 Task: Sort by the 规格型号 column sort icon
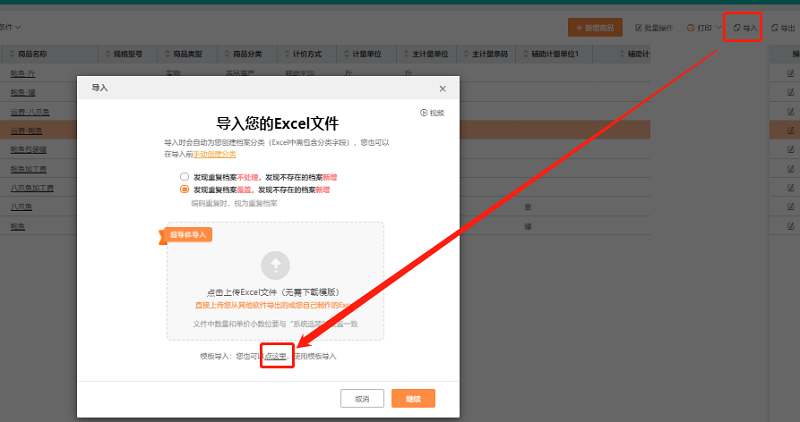click(x=108, y=54)
